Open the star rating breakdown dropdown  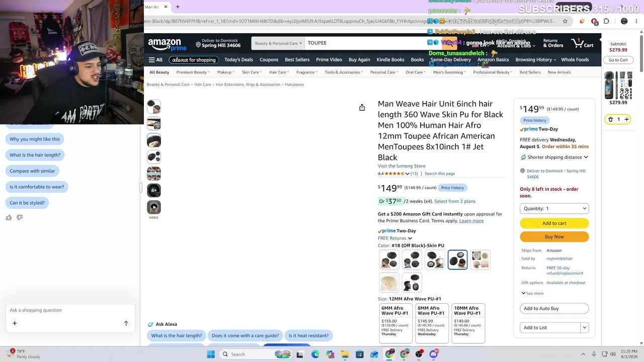(407, 174)
